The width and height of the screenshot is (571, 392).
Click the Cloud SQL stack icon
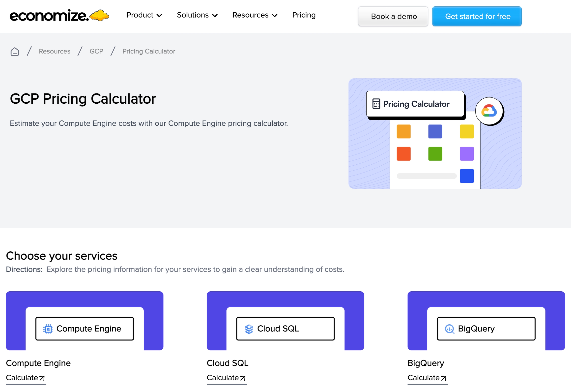[x=249, y=329]
